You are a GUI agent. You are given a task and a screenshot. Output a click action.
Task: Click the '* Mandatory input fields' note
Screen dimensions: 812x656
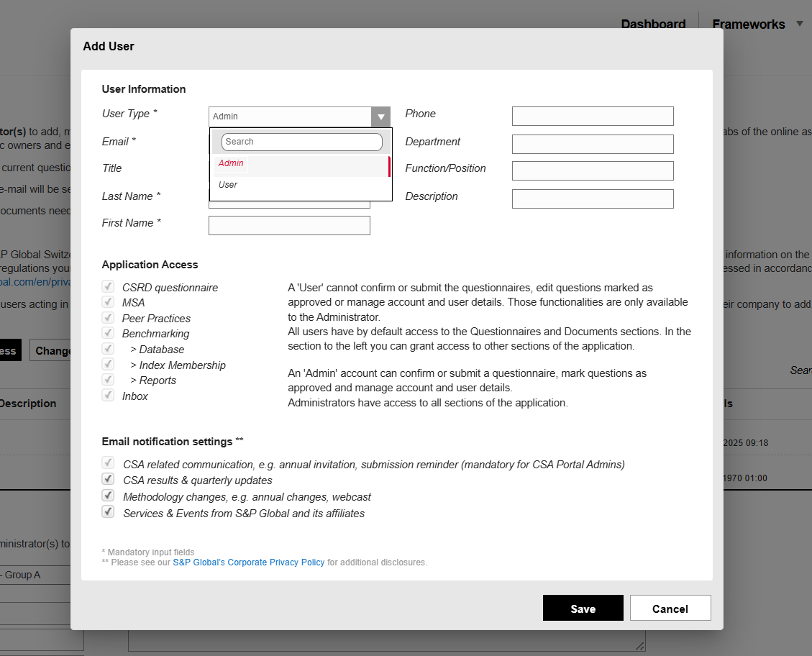(x=148, y=552)
